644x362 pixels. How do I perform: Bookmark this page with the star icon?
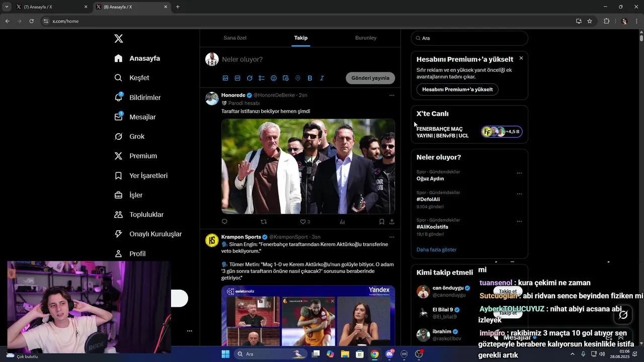point(590,21)
